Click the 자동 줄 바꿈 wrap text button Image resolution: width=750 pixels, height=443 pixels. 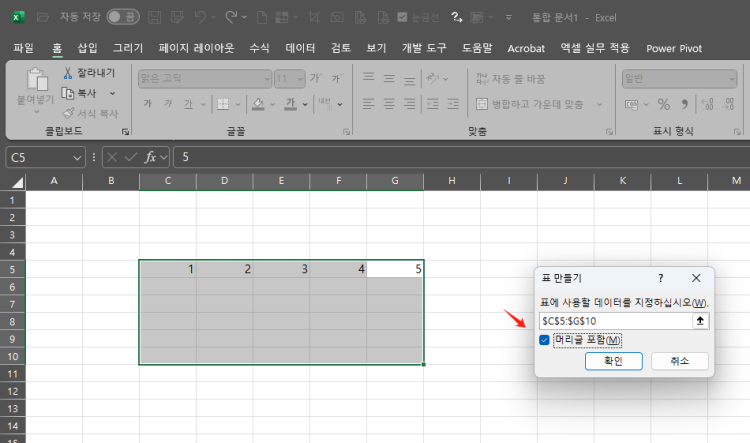point(510,79)
